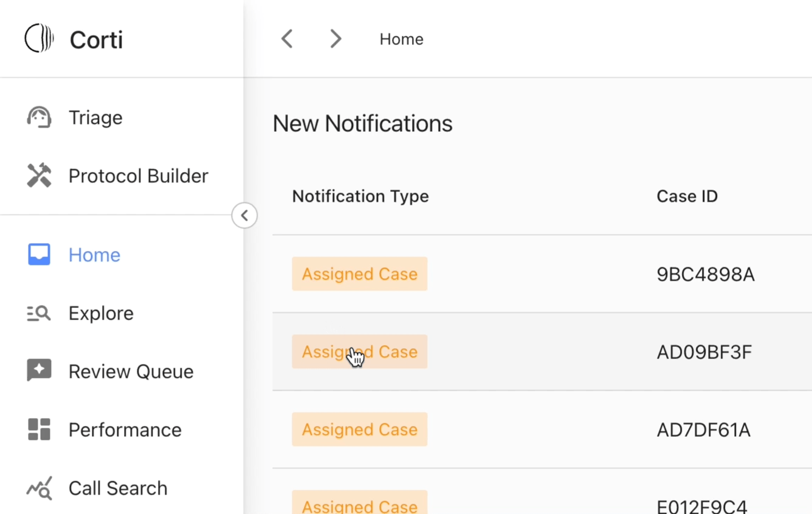
Task: Select Review Queue in sidebar
Action: point(131,371)
